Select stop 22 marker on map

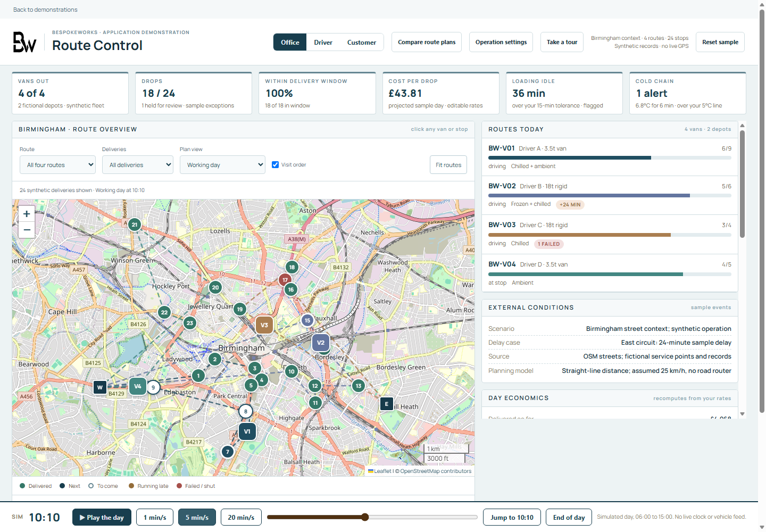coord(164,312)
